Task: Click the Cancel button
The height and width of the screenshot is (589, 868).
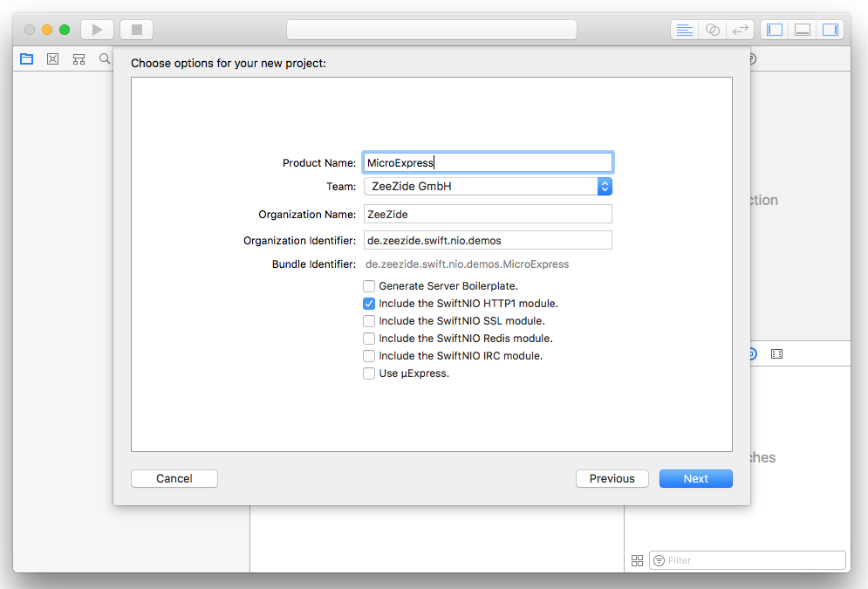Action: [x=174, y=478]
